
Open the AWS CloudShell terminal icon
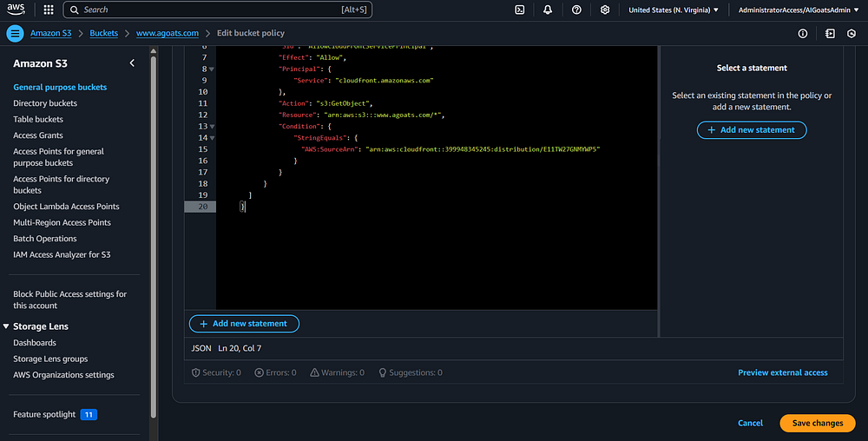coord(519,10)
